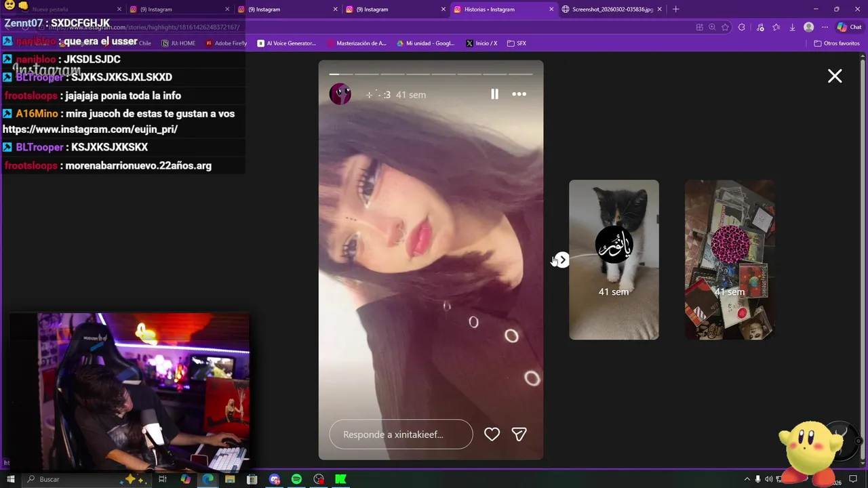
Task: Open the story's three-dot options menu
Action: [519, 94]
